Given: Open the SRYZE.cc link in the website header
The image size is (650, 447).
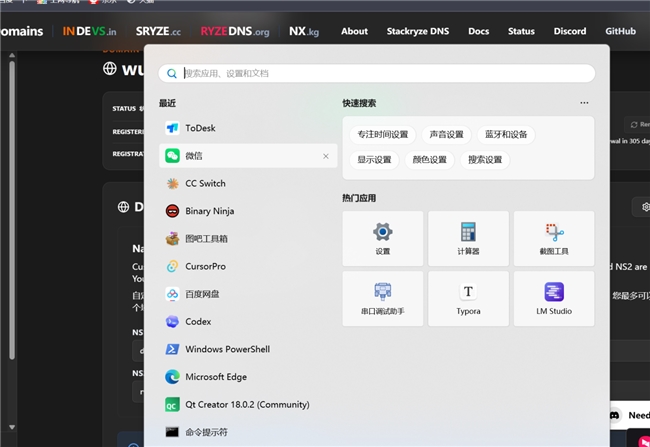Looking at the screenshot, I should tap(158, 31).
